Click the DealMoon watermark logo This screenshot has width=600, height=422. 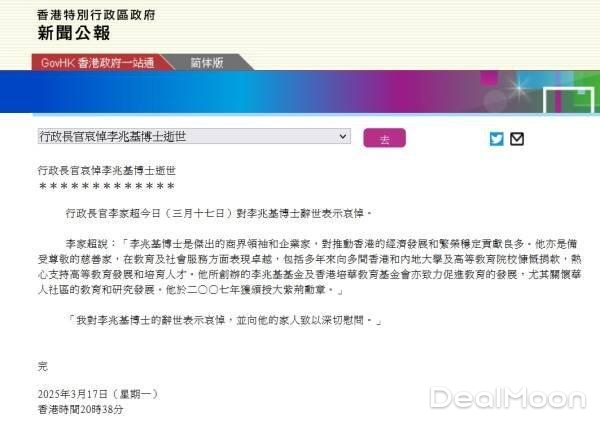coord(508,398)
